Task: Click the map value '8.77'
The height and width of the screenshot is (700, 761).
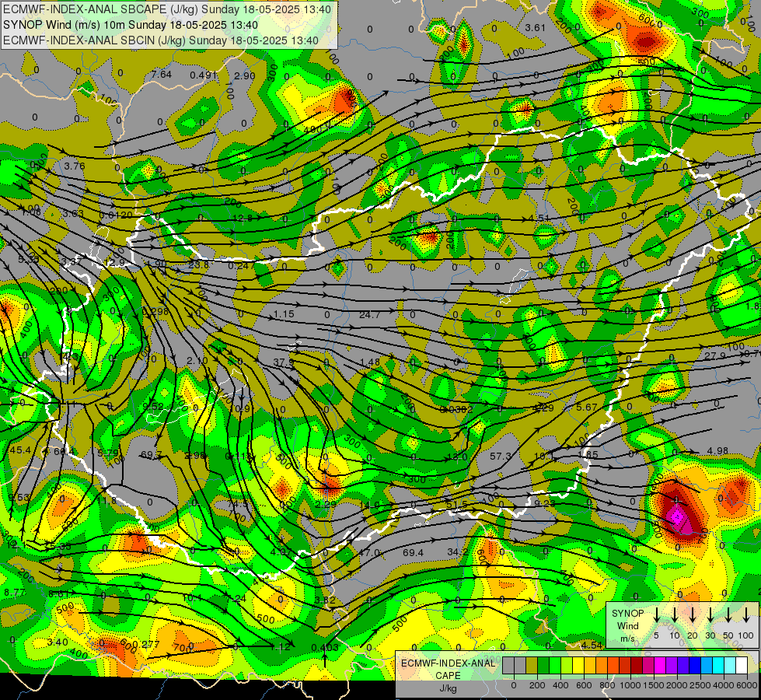Action: point(15,593)
